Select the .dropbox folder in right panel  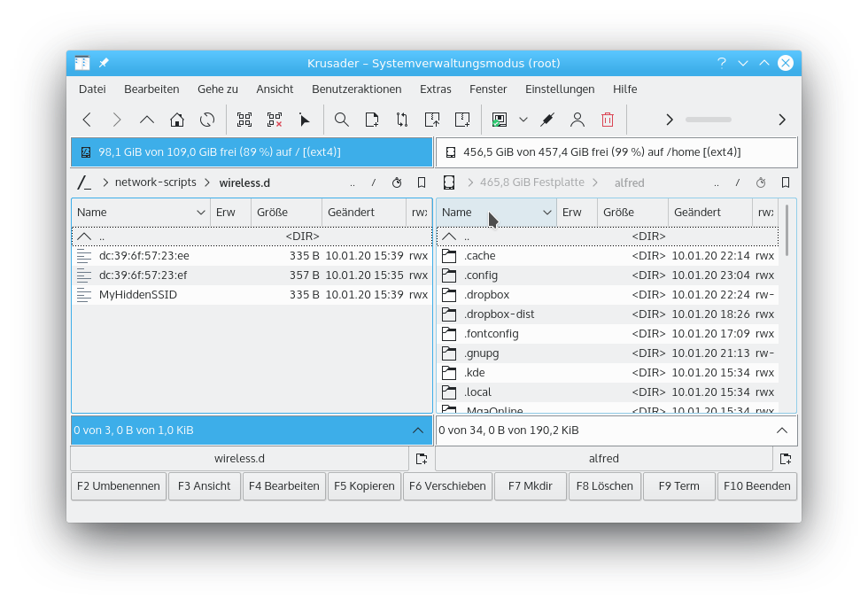[486, 295]
